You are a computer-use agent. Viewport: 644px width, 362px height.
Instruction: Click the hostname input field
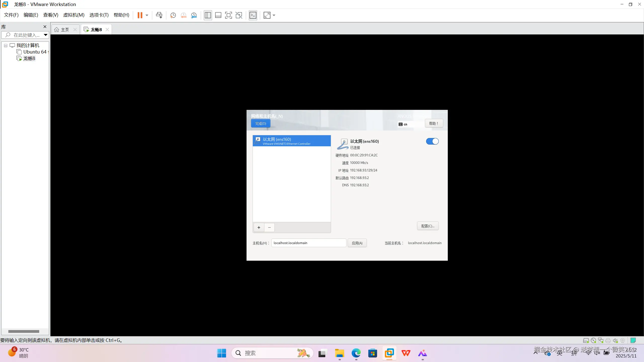click(x=309, y=243)
